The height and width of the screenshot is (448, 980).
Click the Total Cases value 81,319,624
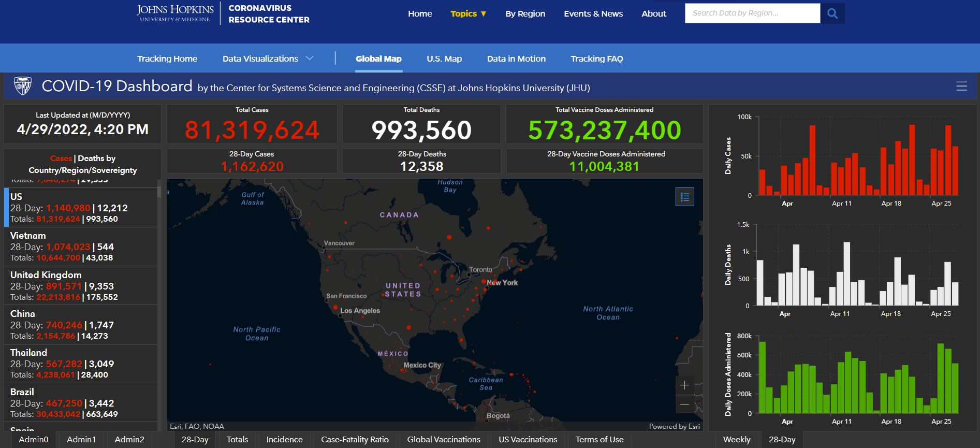252,129
